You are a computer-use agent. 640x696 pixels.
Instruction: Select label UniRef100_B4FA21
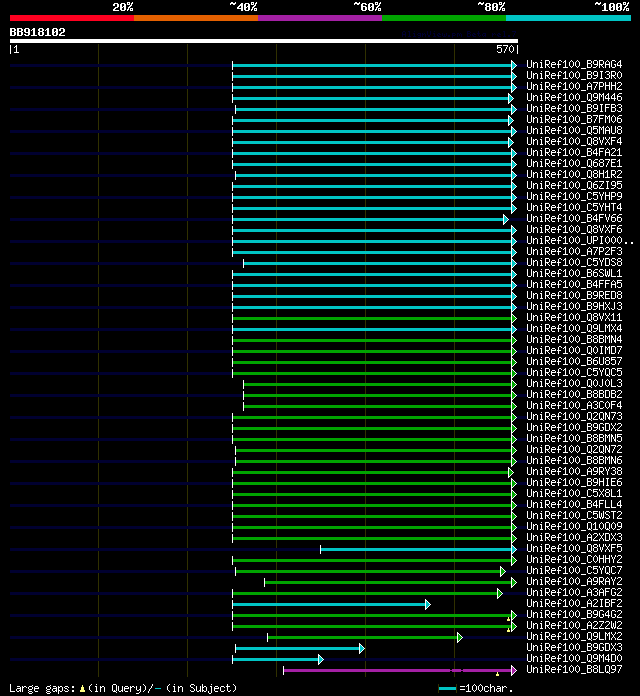coord(574,153)
